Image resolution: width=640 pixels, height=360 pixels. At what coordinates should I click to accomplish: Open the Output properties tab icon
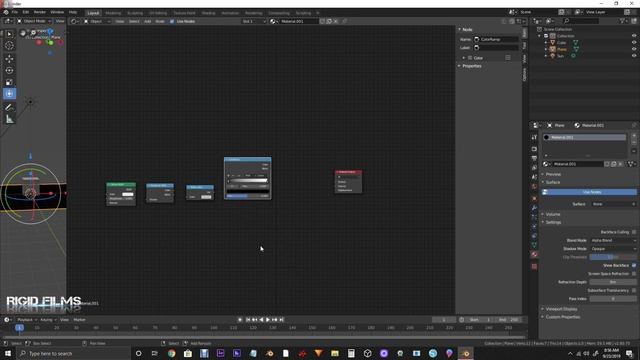click(x=534, y=158)
